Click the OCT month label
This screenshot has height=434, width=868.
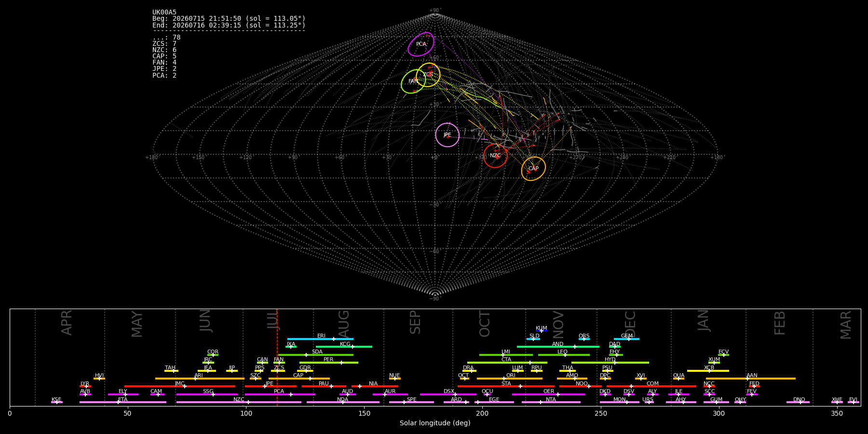click(485, 324)
